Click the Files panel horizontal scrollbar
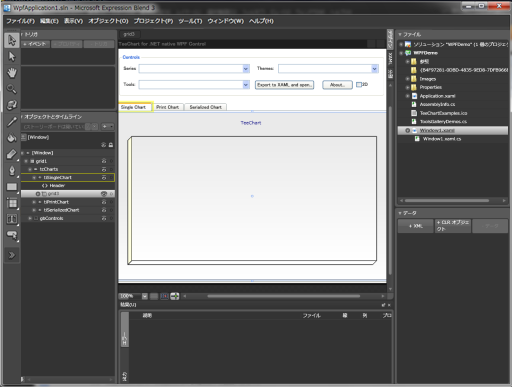The height and width of the screenshot is (387, 512). coord(447,201)
